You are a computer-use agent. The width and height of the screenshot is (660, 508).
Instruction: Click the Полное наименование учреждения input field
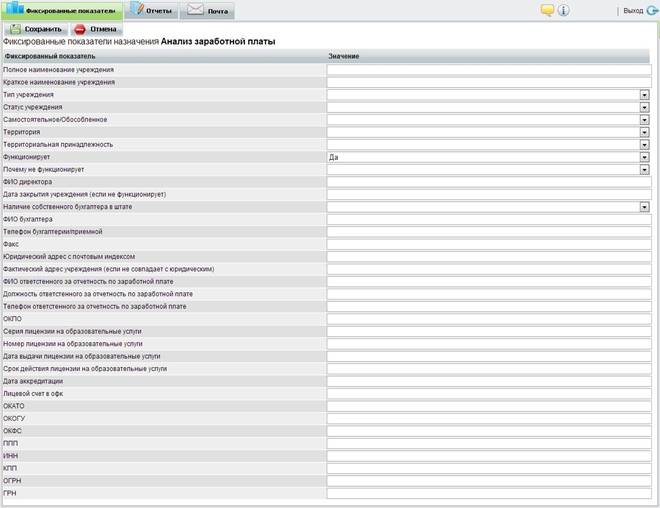(x=488, y=70)
